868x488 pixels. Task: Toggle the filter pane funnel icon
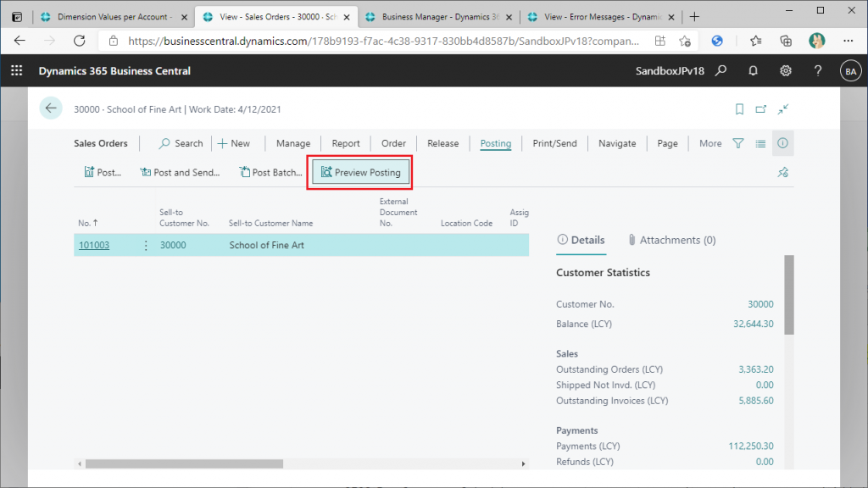point(738,143)
